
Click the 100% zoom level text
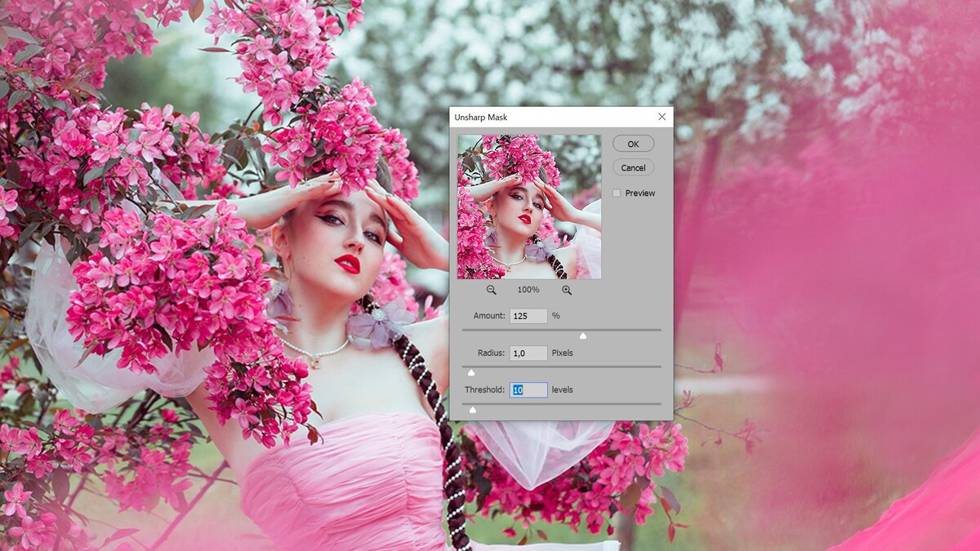[x=528, y=290]
